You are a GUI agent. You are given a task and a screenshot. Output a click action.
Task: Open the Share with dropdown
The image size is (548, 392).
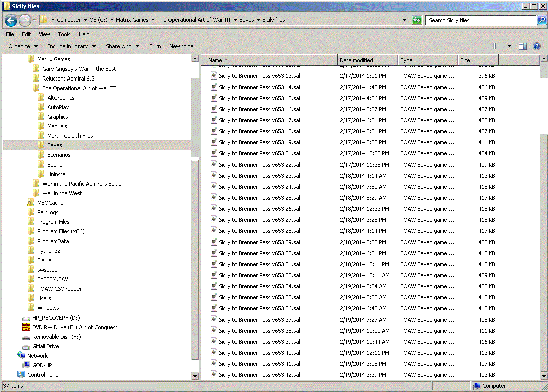[x=123, y=46]
